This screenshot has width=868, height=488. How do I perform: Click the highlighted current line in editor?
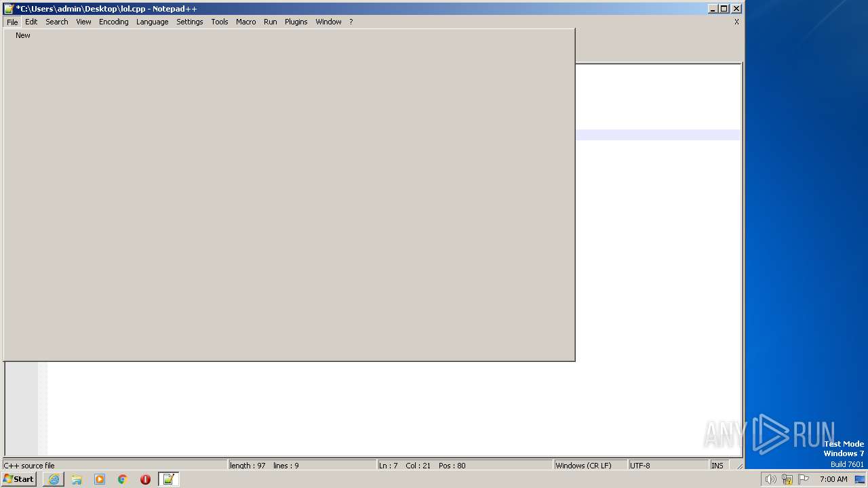pyautogui.click(x=658, y=135)
